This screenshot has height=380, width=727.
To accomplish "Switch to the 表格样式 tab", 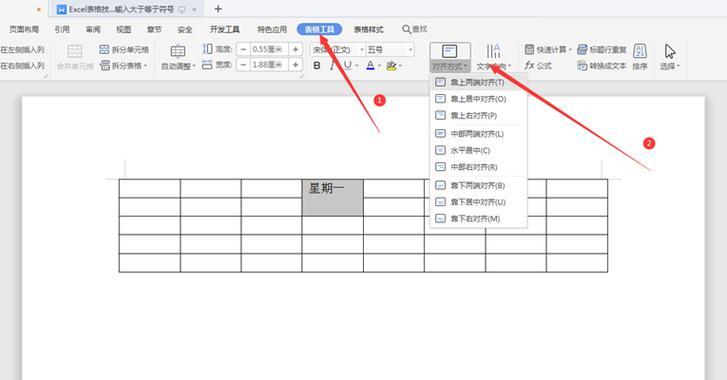I will [x=369, y=29].
